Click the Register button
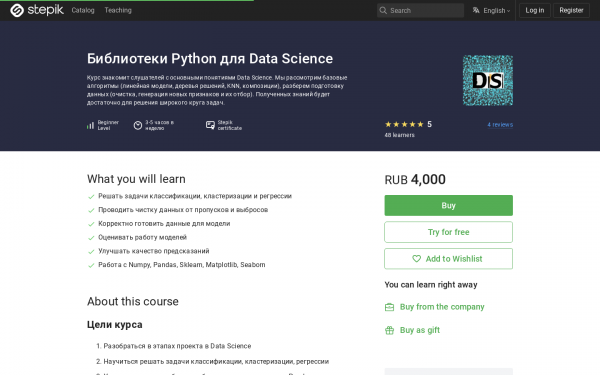600x375 pixels. pos(571,10)
